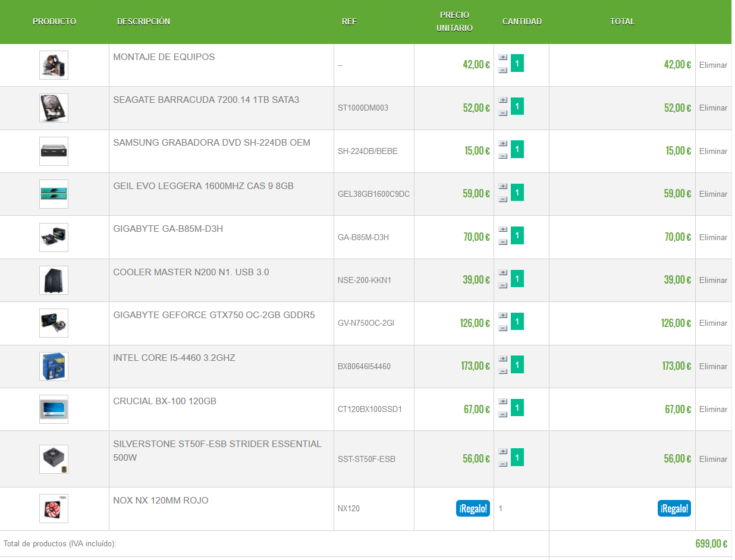Open Seagate Barracuda hard drive thumbnail
Screen dimensions: 735x560
tap(54, 108)
